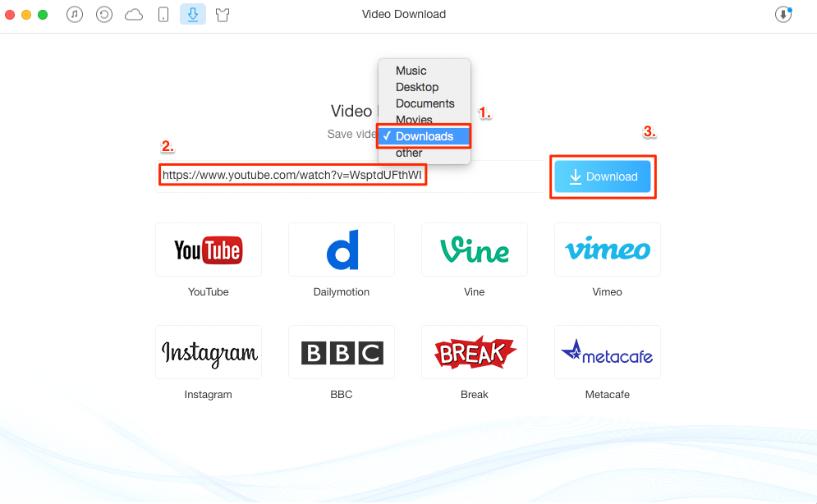Image resolution: width=817 pixels, height=504 pixels.
Task: Click the Dailymotion text label
Action: point(342,292)
